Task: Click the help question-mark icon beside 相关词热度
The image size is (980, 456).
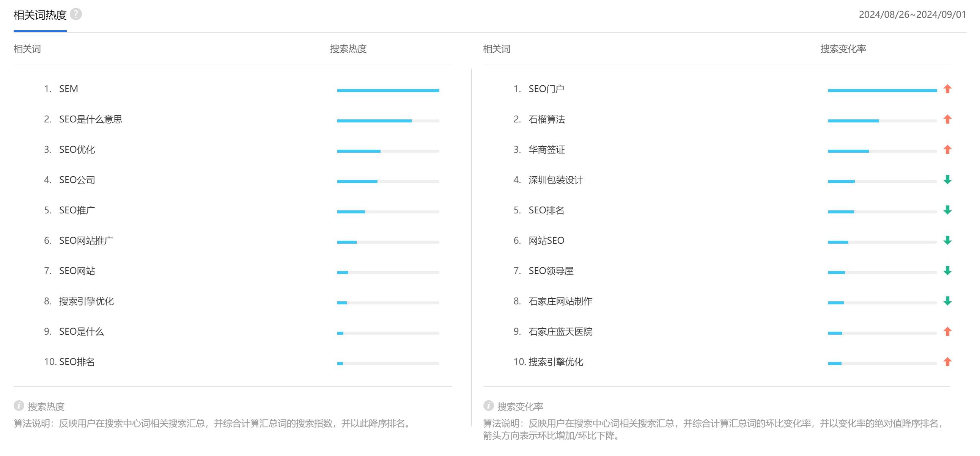Action: [76, 14]
